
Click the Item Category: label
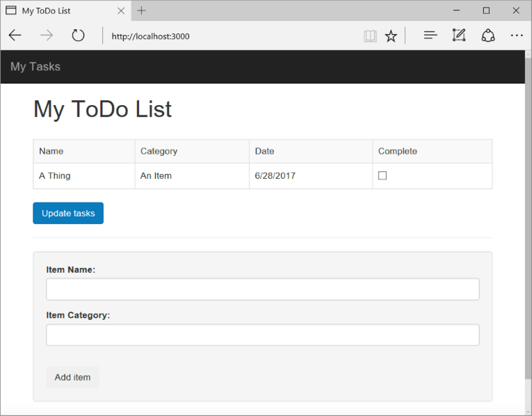pyautogui.click(x=78, y=315)
